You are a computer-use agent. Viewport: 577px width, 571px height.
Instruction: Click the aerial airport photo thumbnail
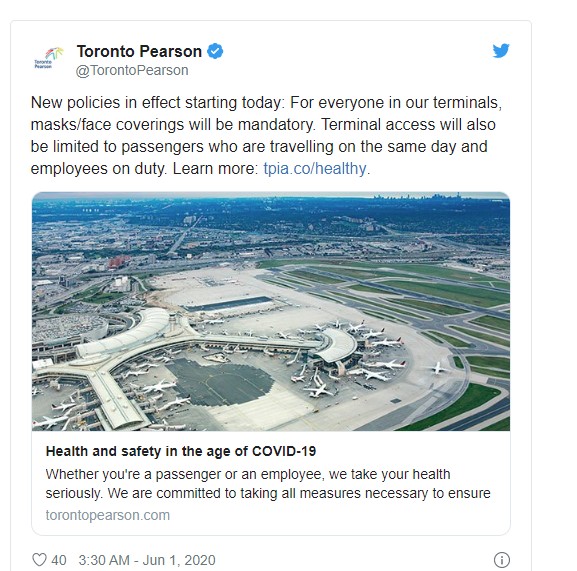point(271,311)
